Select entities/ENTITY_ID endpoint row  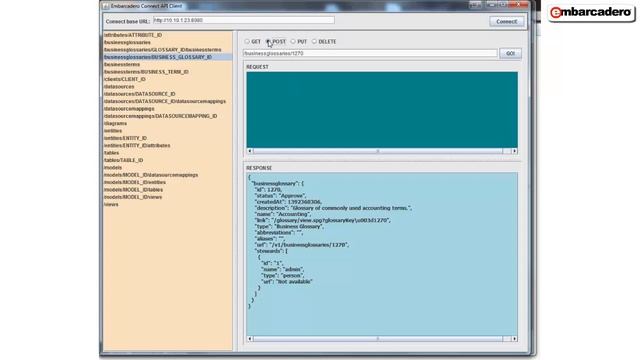[x=168, y=138]
